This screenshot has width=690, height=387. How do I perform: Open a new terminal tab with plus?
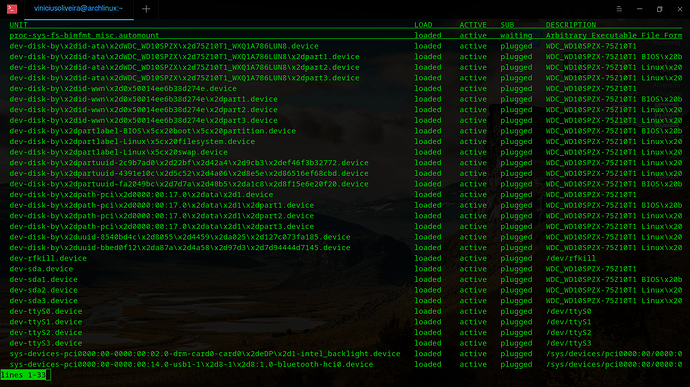click(146, 8)
